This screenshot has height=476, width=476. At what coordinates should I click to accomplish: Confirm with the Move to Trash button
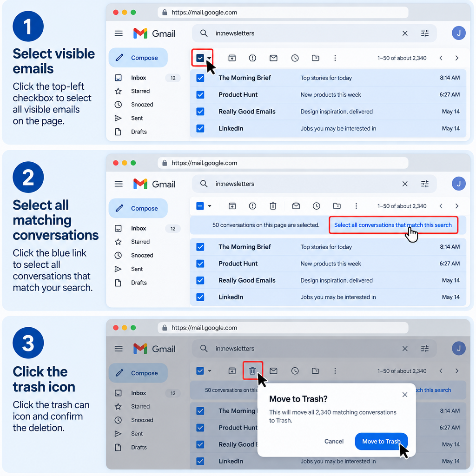pyautogui.click(x=381, y=441)
